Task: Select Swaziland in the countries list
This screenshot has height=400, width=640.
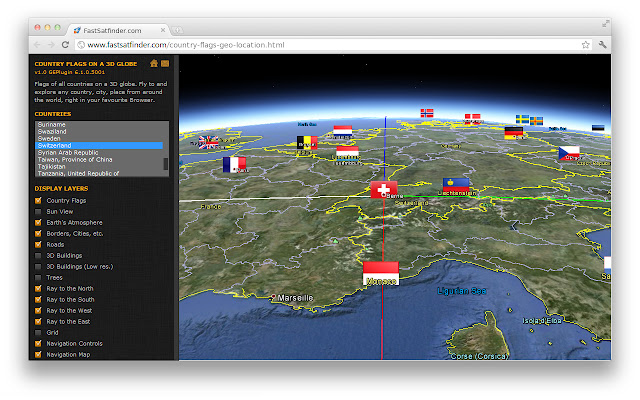Action: point(99,131)
